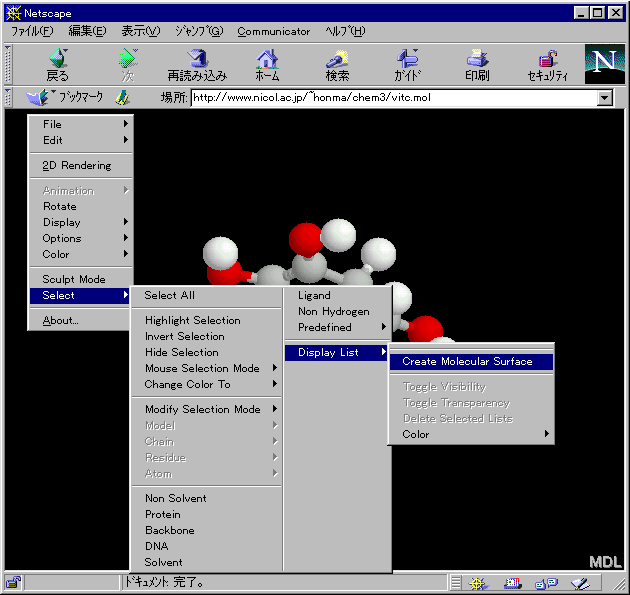
Task: Open the ファイル(F) menu
Action: coord(32,31)
